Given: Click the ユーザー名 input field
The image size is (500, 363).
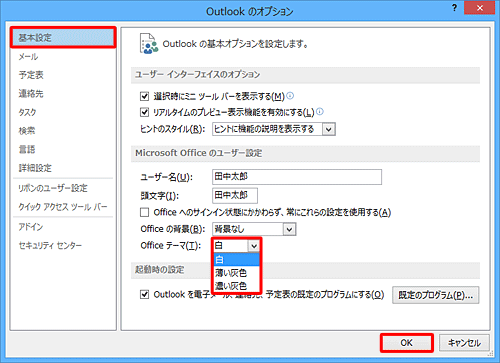Looking at the screenshot, I should [x=297, y=177].
